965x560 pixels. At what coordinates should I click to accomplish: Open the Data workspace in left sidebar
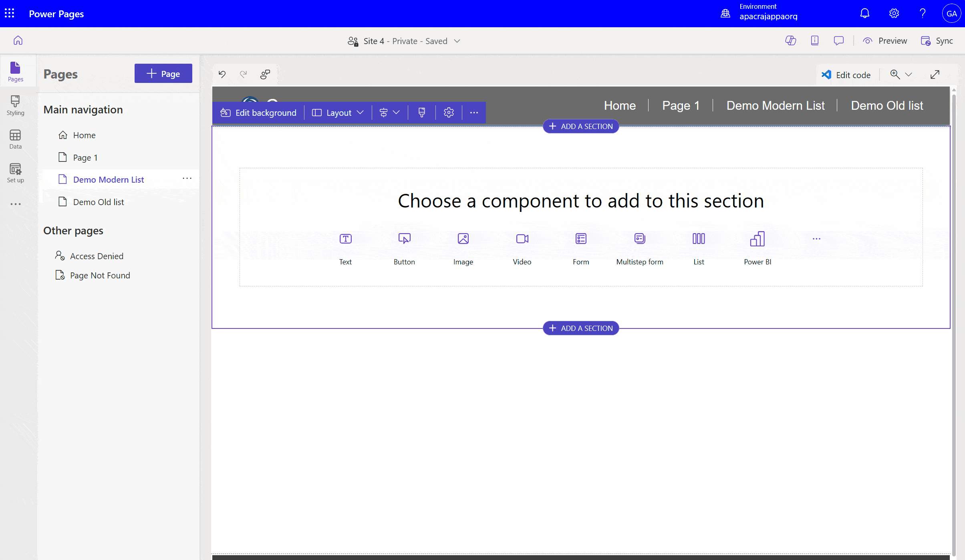[15, 139]
